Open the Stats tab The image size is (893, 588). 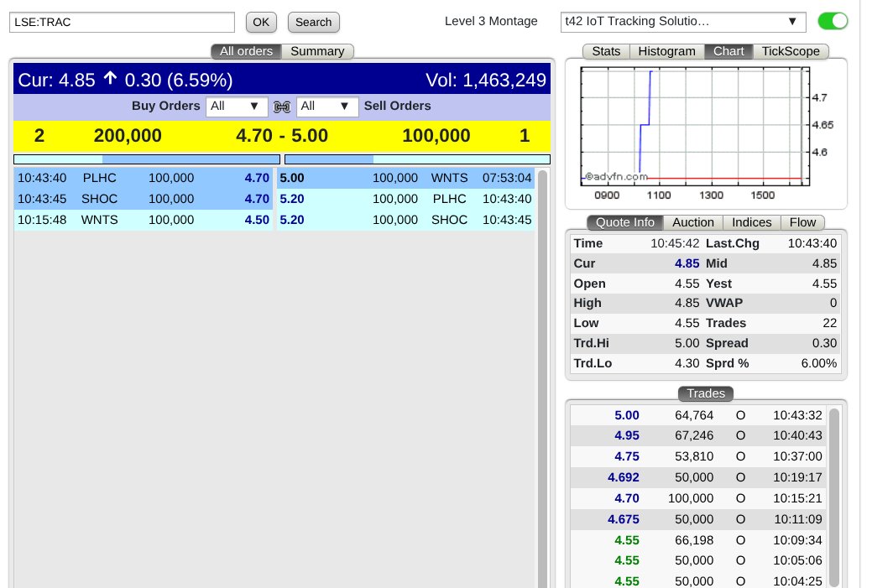[x=606, y=51]
